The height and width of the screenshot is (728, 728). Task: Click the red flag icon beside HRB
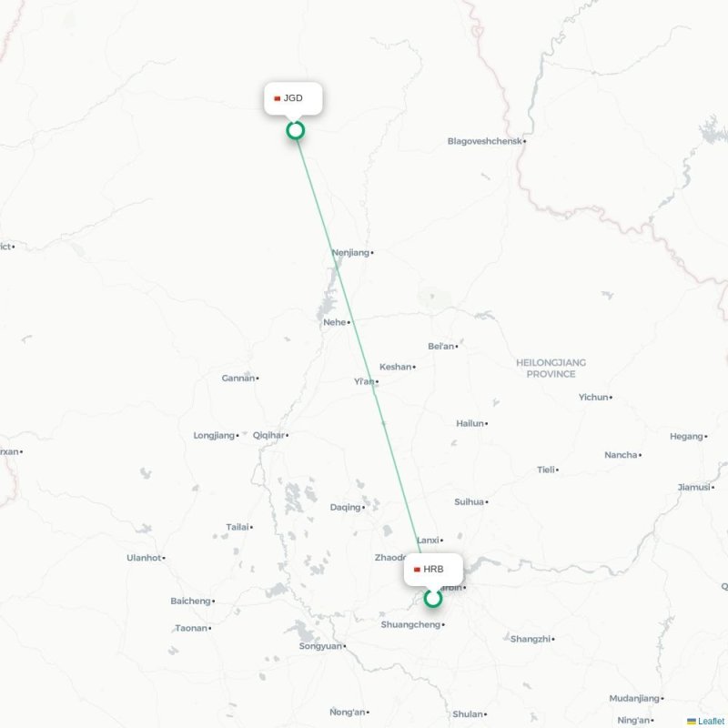[417, 570]
